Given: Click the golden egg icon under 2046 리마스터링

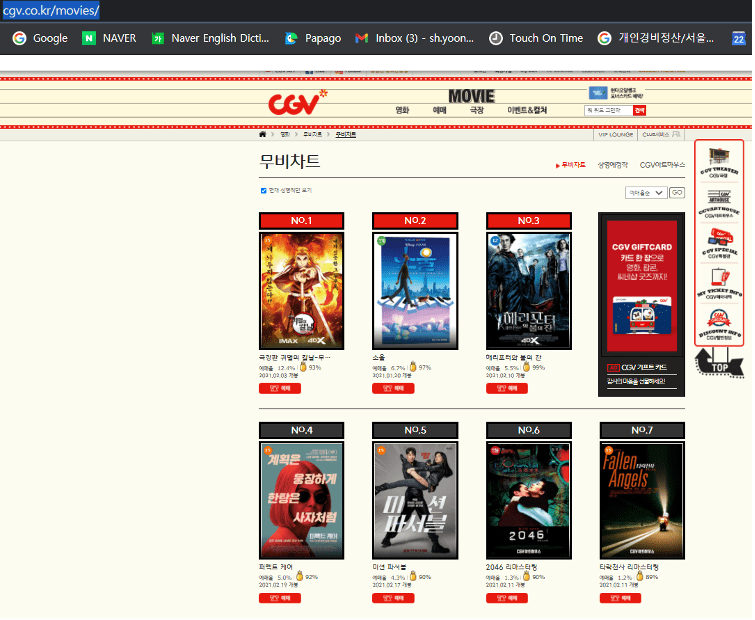Looking at the screenshot, I should [x=526, y=576].
